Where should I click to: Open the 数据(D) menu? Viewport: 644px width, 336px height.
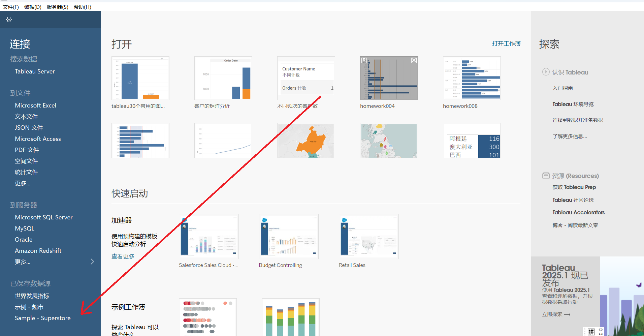click(33, 7)
